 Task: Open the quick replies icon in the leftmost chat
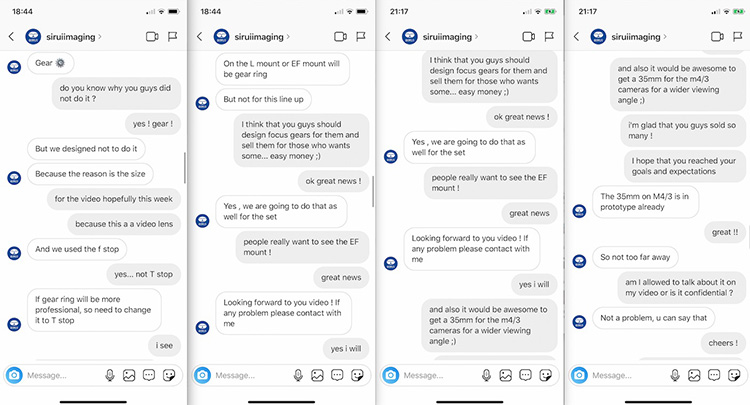148,375
